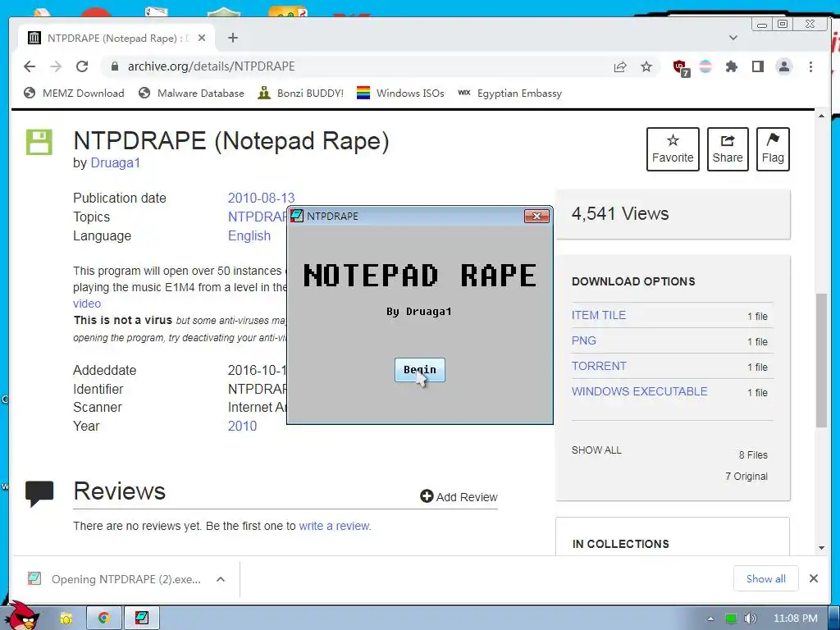Click the browser forward arrow

[x=56, y=66]
